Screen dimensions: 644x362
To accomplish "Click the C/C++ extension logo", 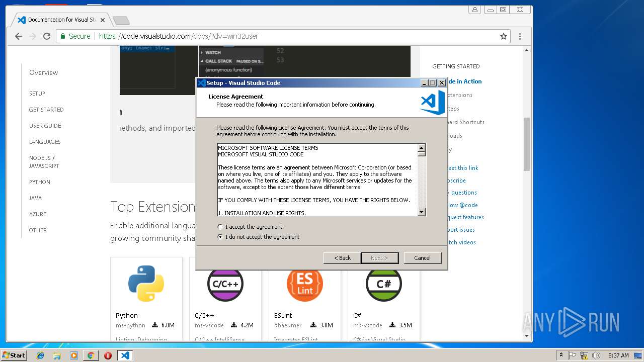I will 225,284.
